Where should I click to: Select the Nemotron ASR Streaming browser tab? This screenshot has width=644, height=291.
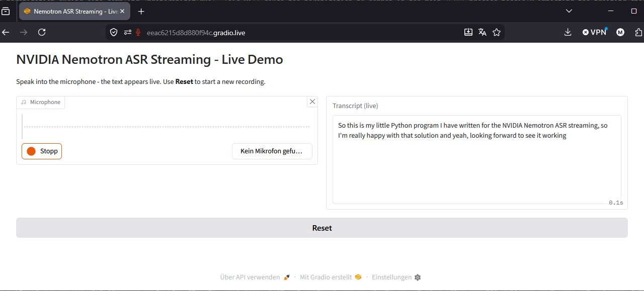[x=74, y=11]
